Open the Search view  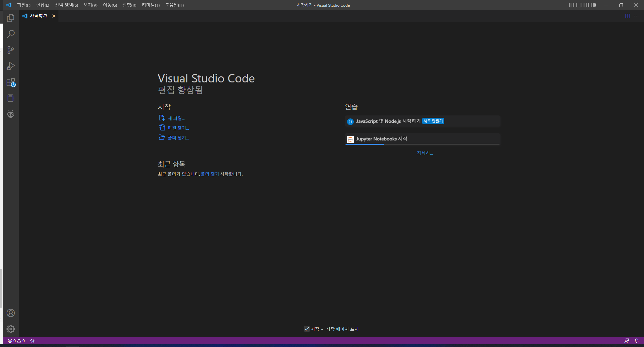coord(11,34)
